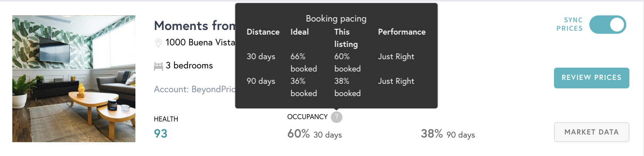Open Market Data
The width and height of the screenshot is (644, 156).
(592, 132)
